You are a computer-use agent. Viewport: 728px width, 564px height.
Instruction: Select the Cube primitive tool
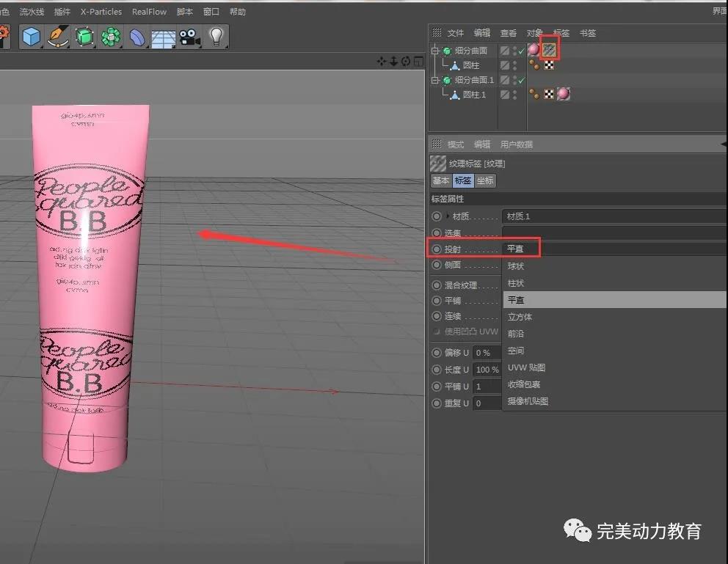pyautogui.click(x=31, y=36)
